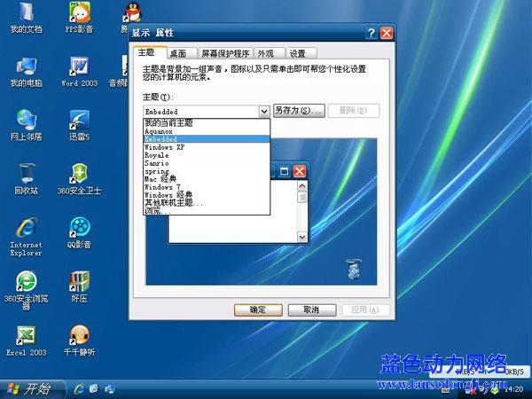Select the Mac 经典 theme option
532x399 pixels.
[207, 179]
